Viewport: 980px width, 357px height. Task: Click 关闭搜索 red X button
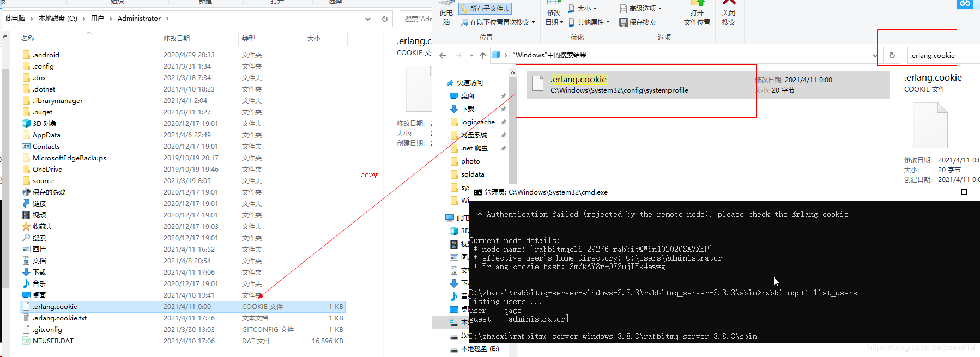[x=729, y=13]
